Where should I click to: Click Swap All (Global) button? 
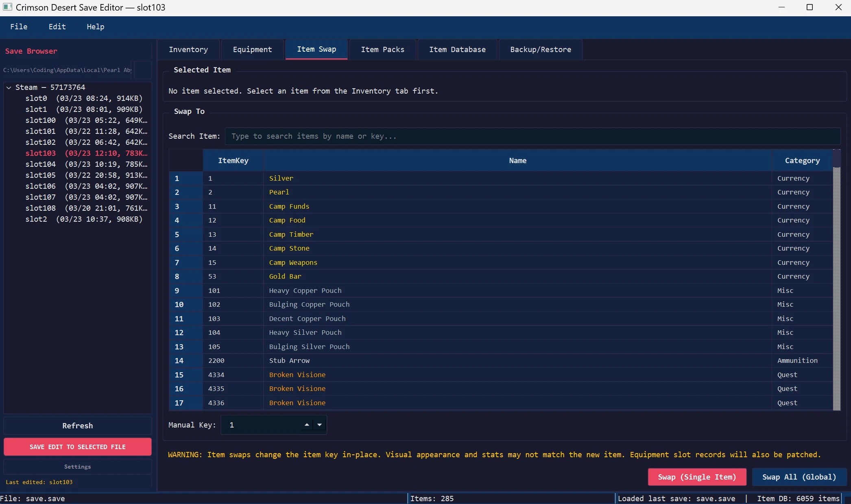[x=799, y=477]
